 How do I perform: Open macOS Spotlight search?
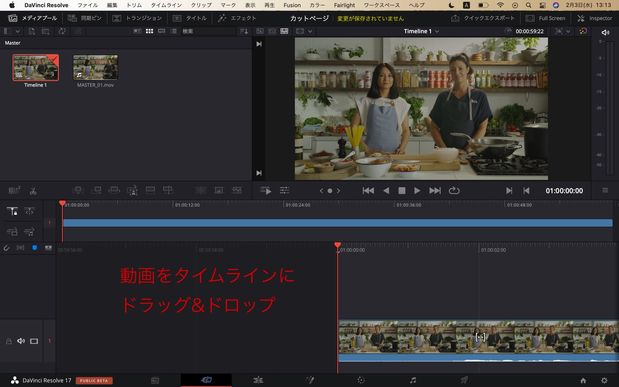[x=528, y=5]
